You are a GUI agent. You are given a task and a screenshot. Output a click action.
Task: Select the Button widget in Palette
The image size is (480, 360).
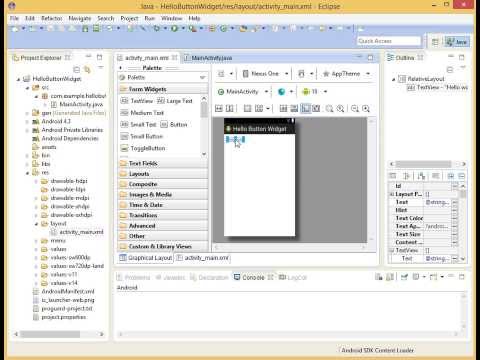click(174, 124)
